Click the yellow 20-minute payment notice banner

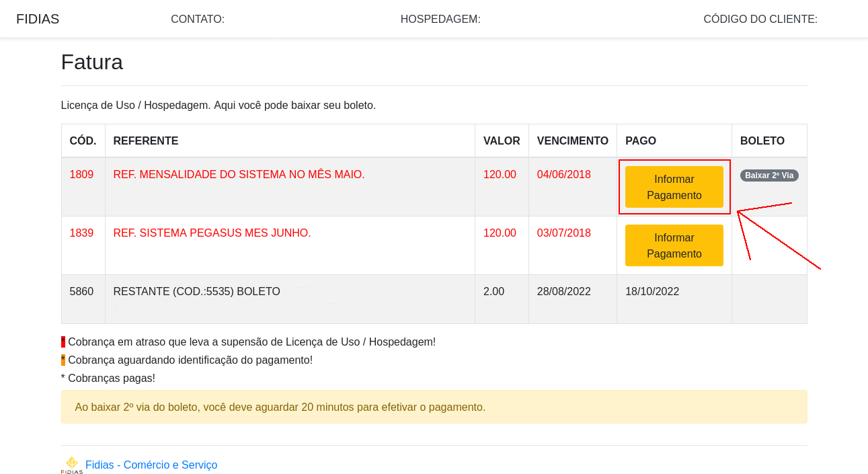434,406
